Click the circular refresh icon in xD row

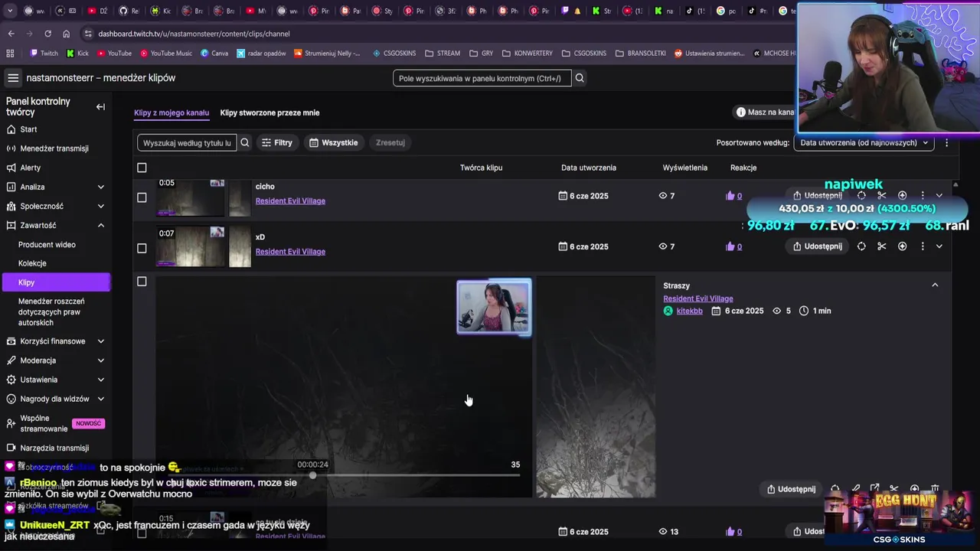[x=861, y=246]
